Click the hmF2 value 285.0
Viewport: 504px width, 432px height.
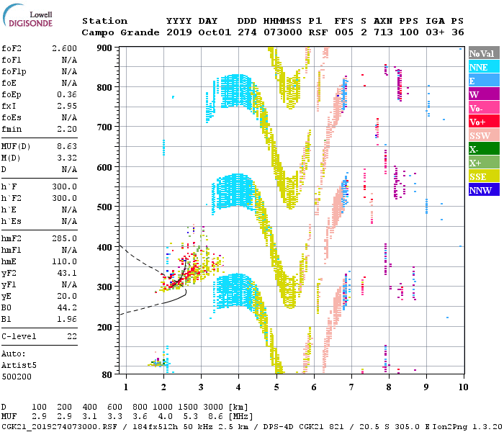[x=64, y=238]
